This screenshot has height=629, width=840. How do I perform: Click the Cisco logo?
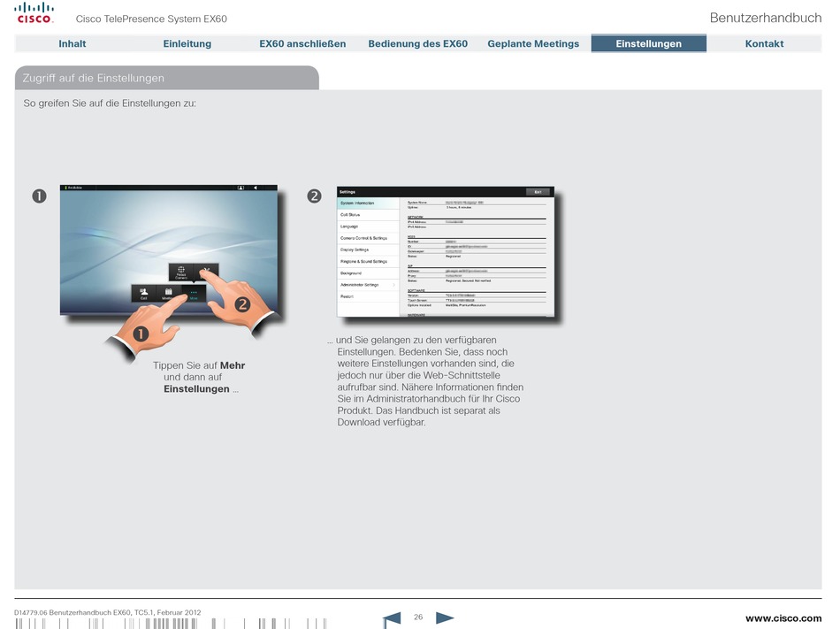(x=34, y=13)
